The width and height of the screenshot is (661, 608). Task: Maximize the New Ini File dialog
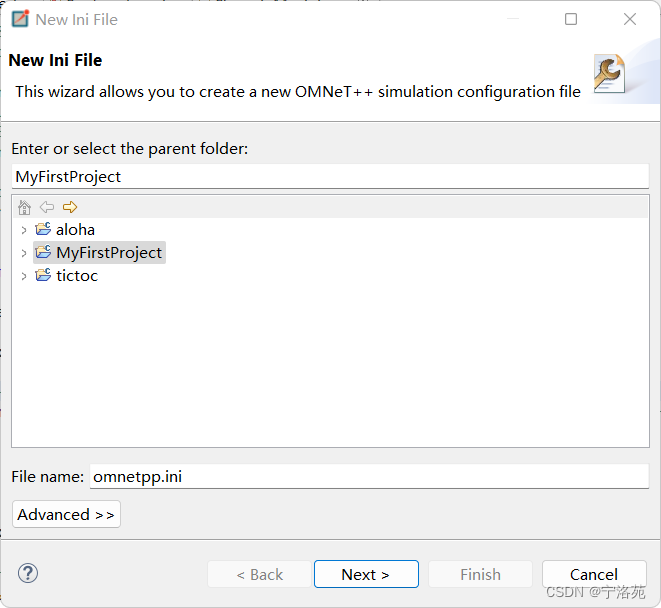(x=571, y=19)
